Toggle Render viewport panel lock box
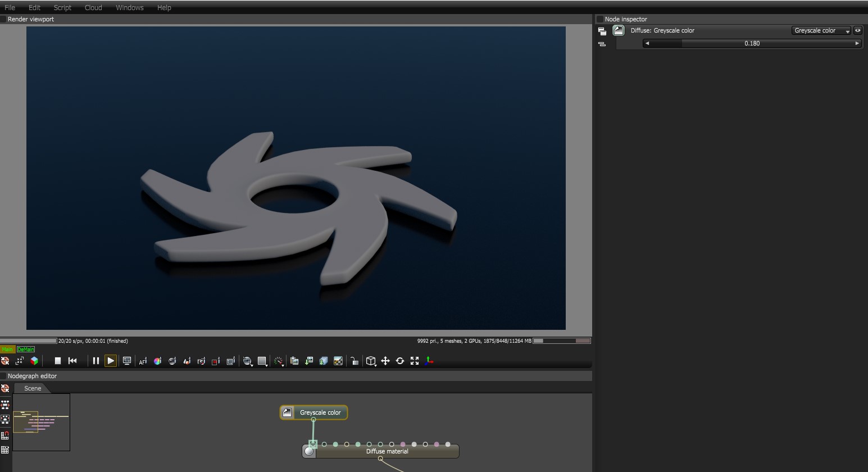Viewport: 868px width, 472px height. [x=3, y=19]
